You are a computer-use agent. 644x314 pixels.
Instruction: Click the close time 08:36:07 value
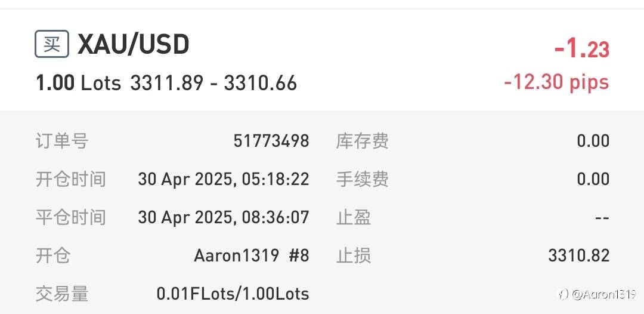[x=223, y=217]
